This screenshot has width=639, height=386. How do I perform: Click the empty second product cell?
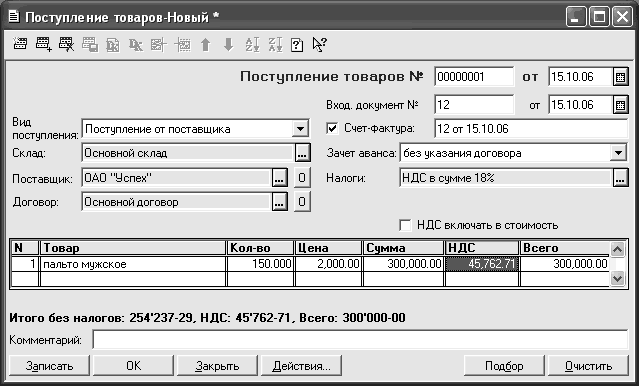pyautogui.click(x=133, y=279)
